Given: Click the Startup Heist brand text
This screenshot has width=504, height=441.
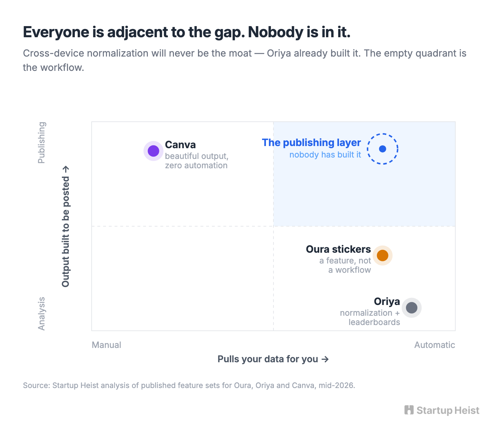Looking at the screenshot, I should [x=448, y=411].
